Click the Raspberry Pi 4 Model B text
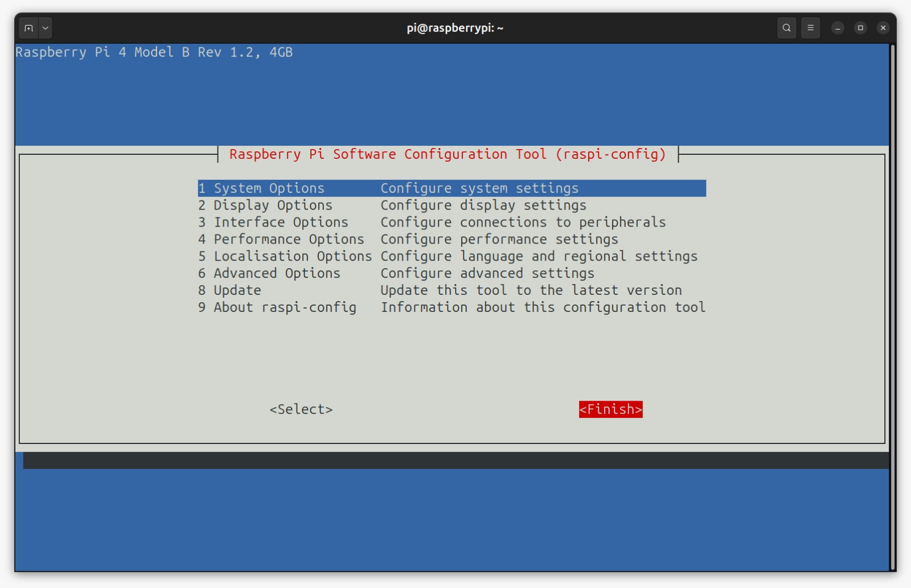 (x=154, y=52)
